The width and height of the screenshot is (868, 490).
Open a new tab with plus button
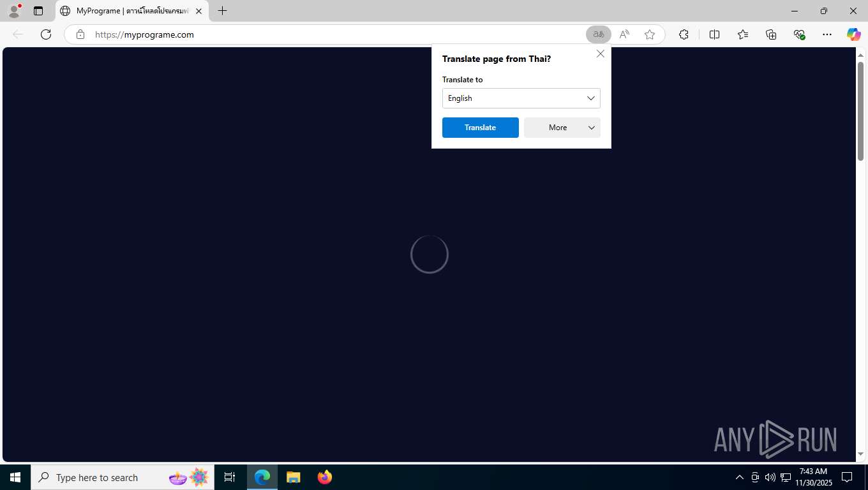point(222,11)
